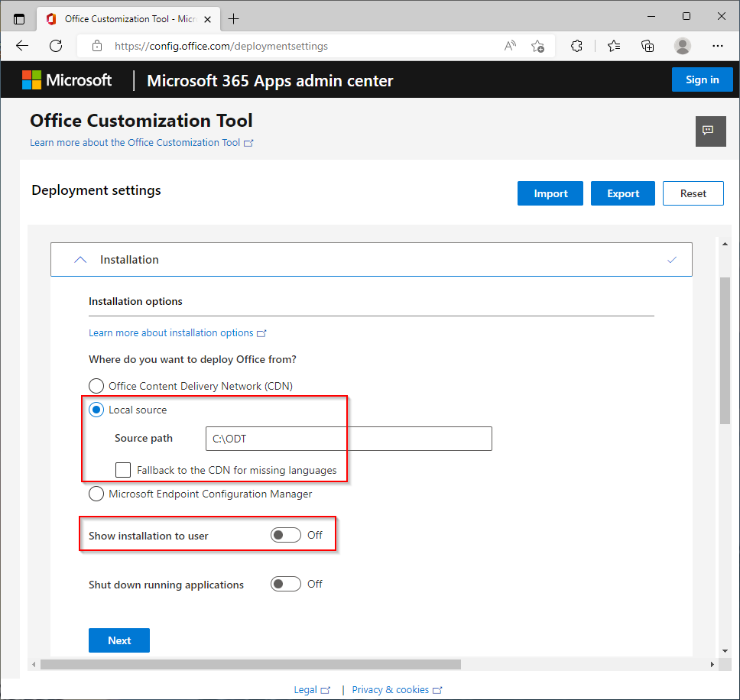Open browser Settings and more menu
The width and height of the screenshot is (740, 700).
click(x=717, y=46)
